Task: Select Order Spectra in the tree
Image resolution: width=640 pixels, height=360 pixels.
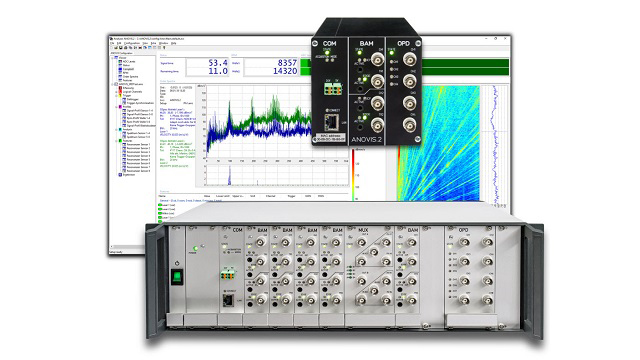Action: tap(131, 76)
